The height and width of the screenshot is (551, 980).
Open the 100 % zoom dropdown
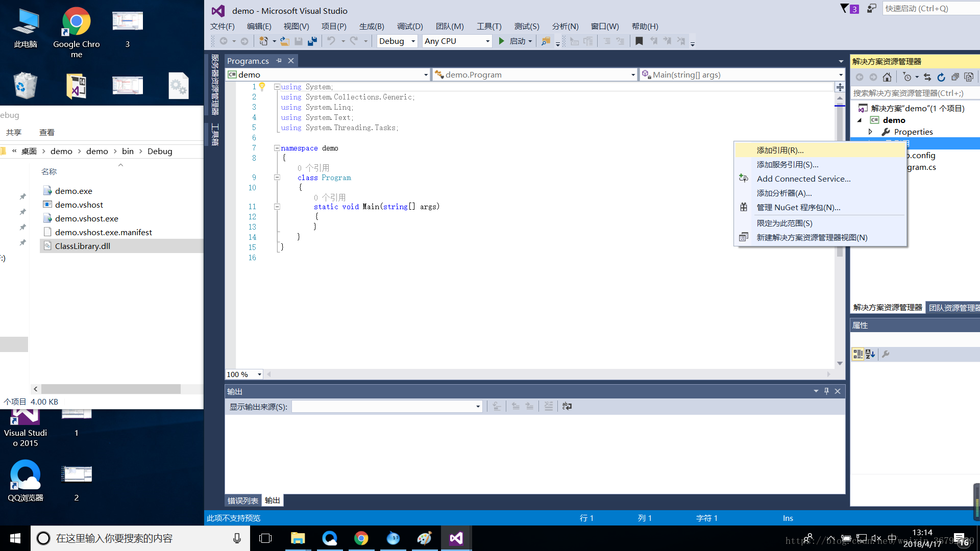tap(259, 374)
